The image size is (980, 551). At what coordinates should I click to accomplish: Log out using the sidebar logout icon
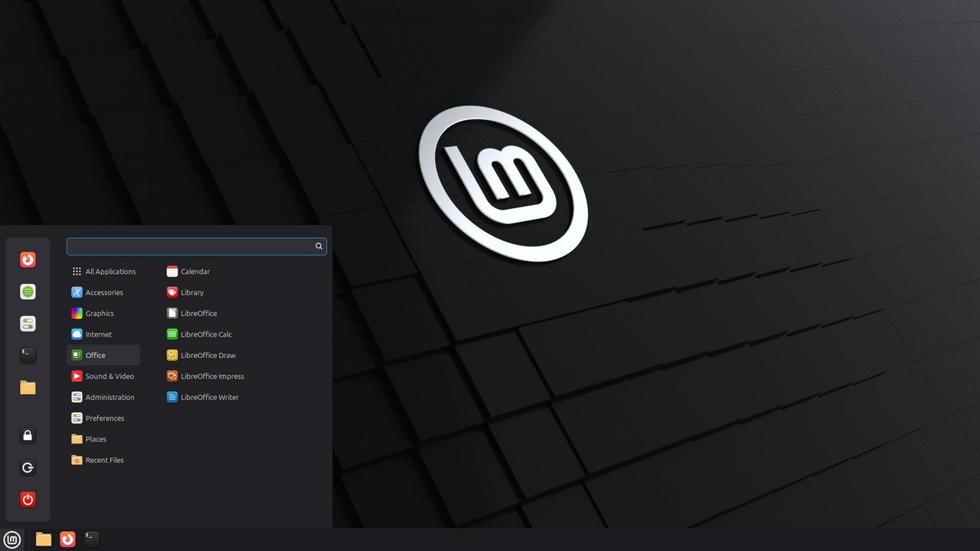(x=28, y=468)
